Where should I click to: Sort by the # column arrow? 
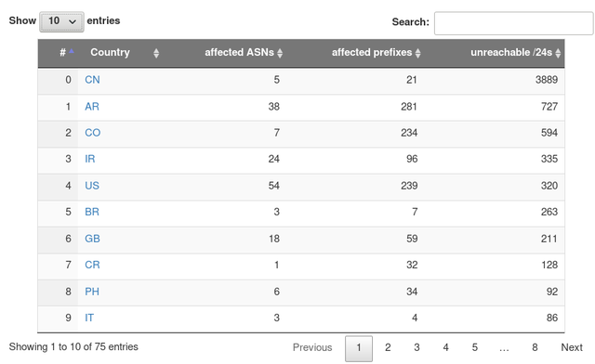pos(72,51)
